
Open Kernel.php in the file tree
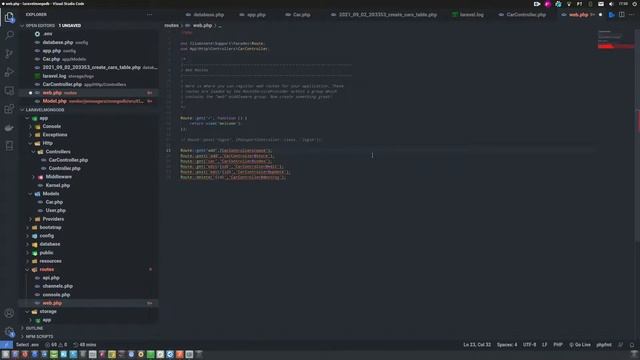point(58,185)
